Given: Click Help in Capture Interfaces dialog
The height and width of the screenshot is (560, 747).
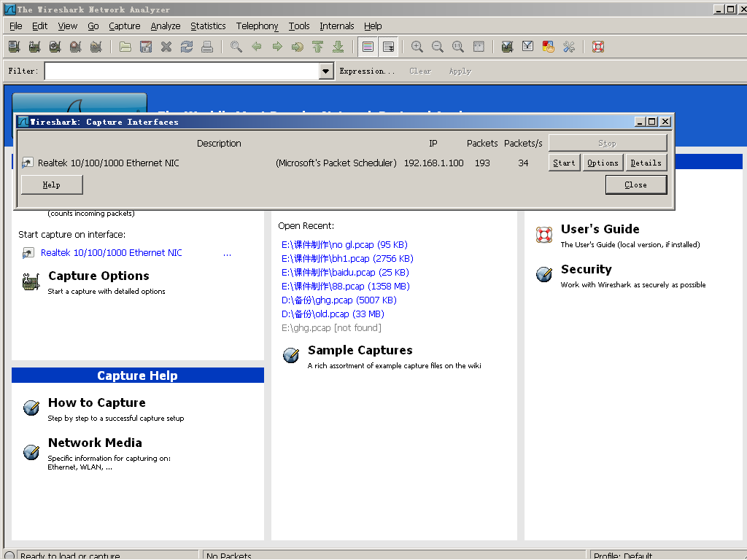Looking at the screenshot, I should [52, 184].
